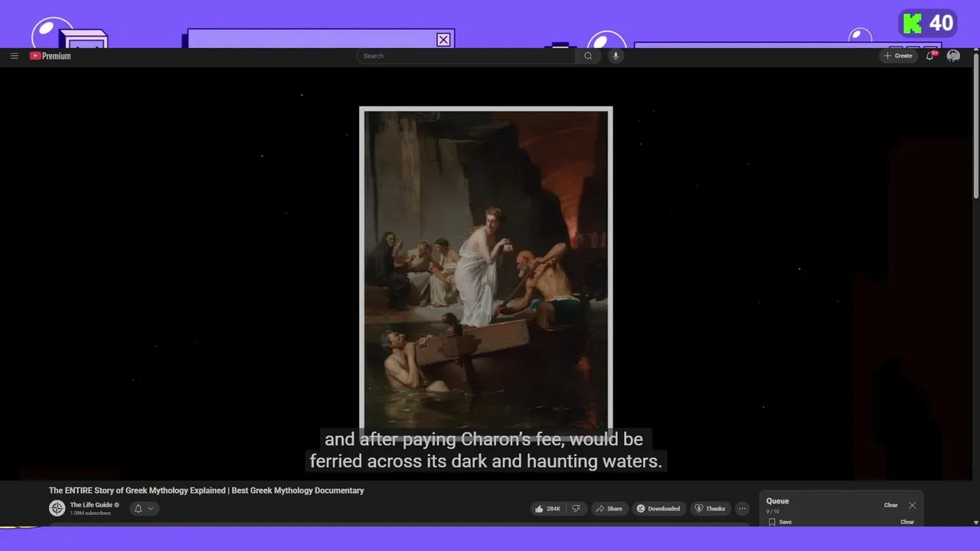Click the Downloaded button
Screen dimensions: 980x551
[x=659, y=508]
